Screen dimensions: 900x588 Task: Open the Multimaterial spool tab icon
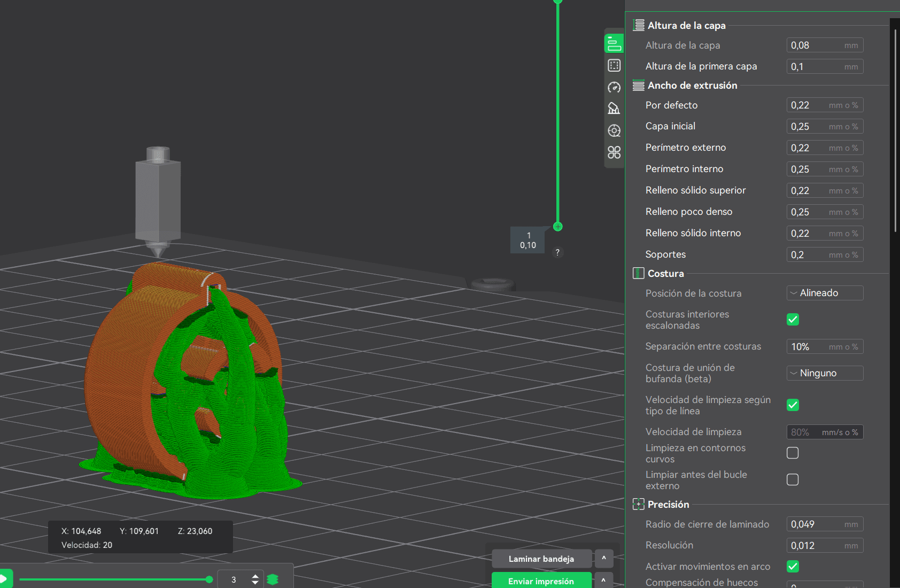pyautogui.click(x=614, y=130)
